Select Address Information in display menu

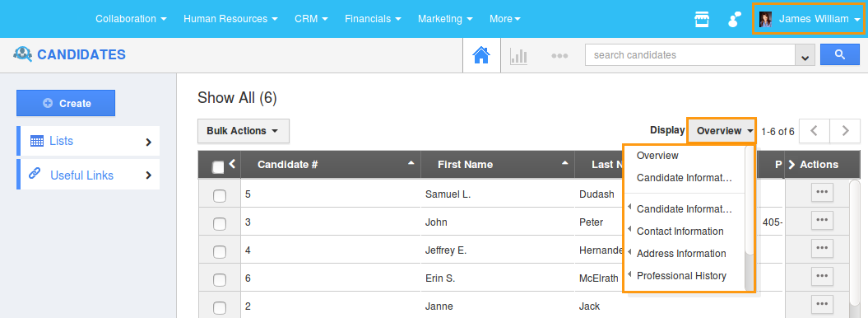tap(681, 253)
